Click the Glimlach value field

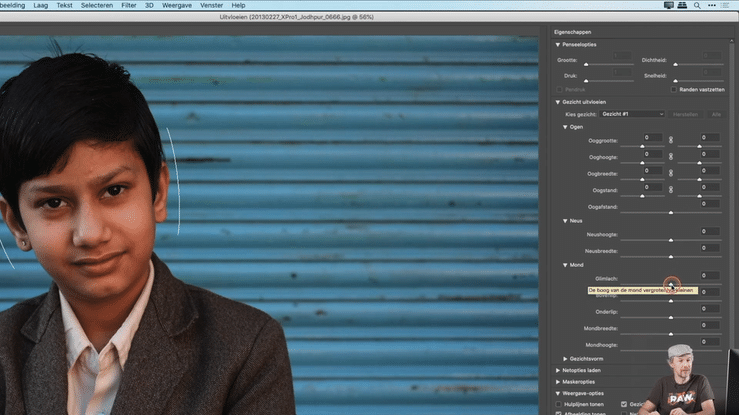pyautogui.click(x=710, y=275)
